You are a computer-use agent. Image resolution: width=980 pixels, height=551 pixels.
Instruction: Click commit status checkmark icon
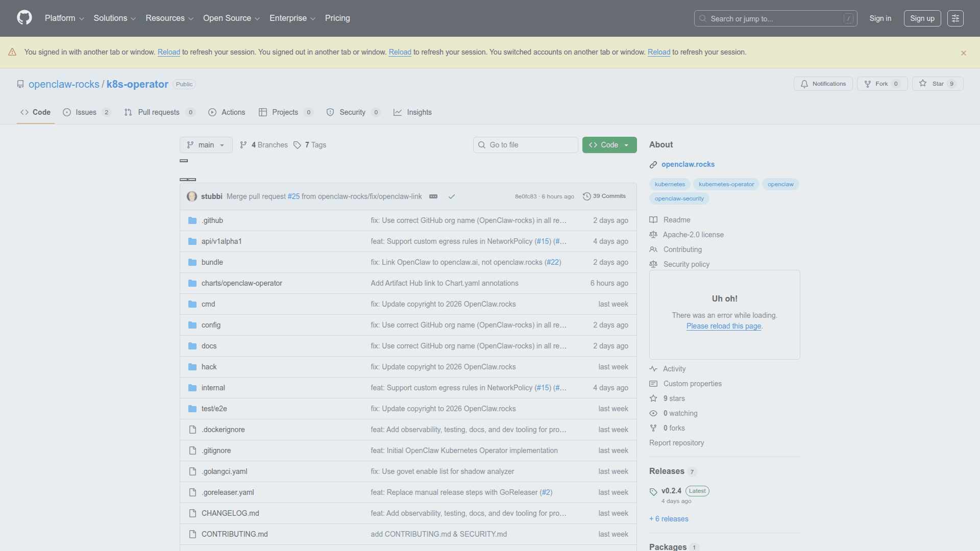pos(451,196)
